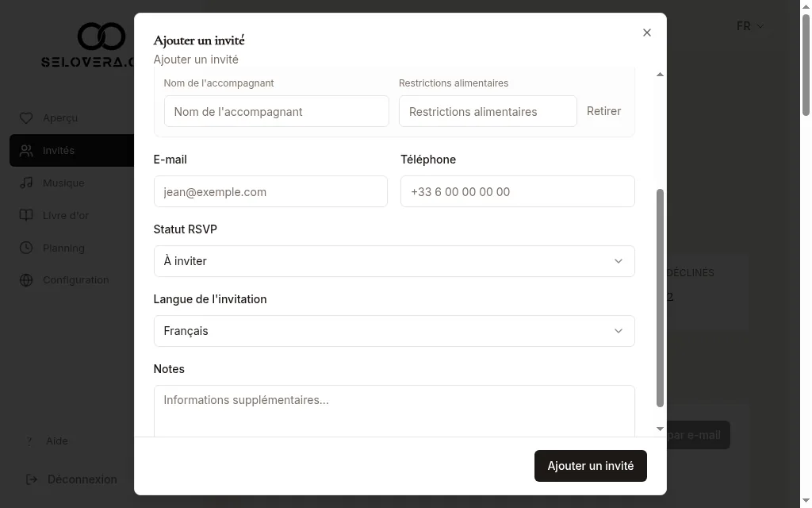Viewport: 812px width, 508px height.
Task: Click the question mark icon by Aide
Action: (29, 441)
